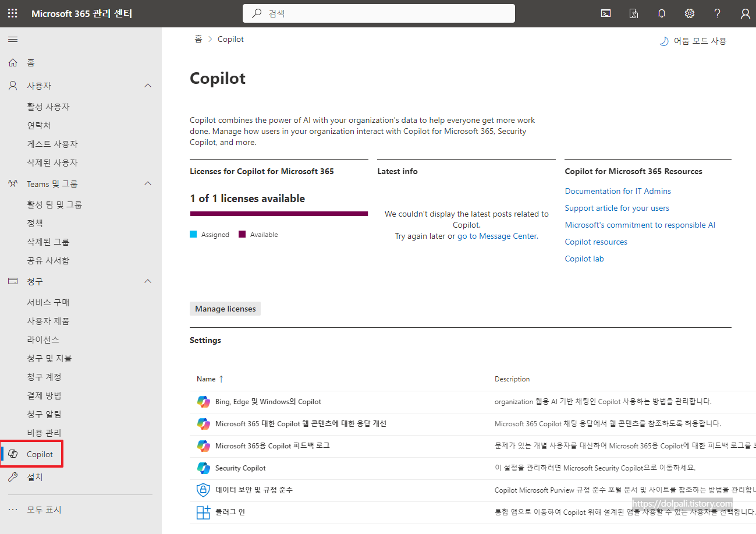Click the Copilot icon in sidebar
Screen dimensions: 756x534
click(x=13, y=454)
